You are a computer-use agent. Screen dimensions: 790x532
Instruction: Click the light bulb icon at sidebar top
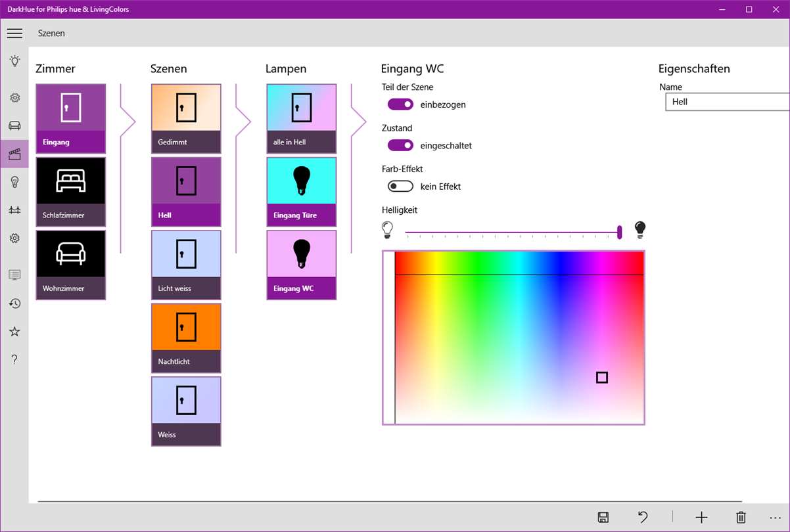(14, 61)
